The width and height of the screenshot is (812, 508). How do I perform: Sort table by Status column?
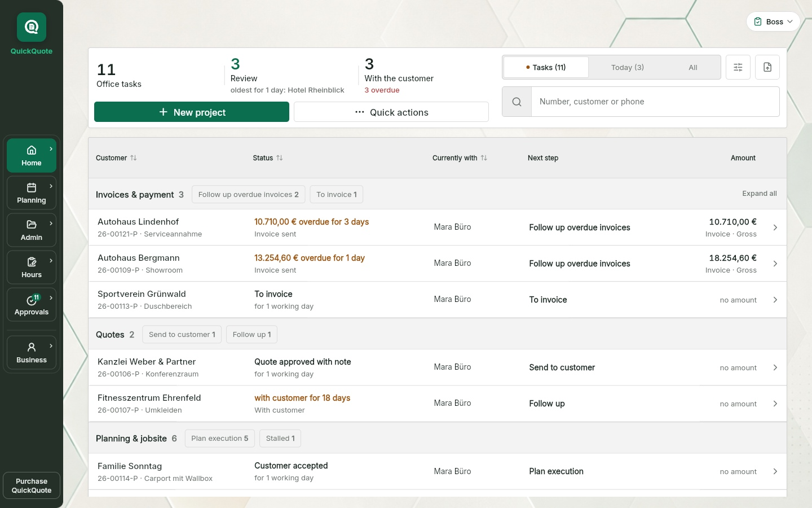[x=268, y=158]
